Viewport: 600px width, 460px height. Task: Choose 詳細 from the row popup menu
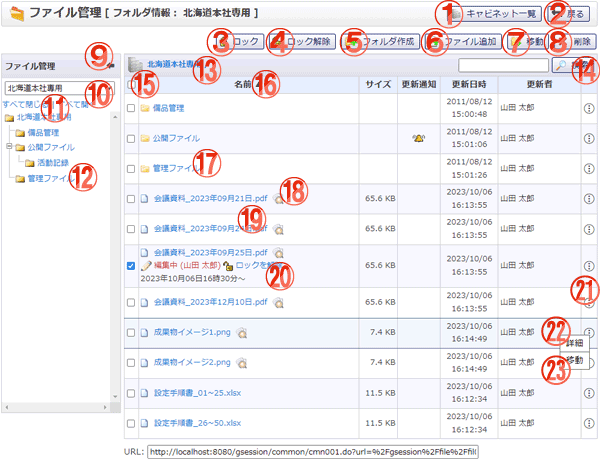574,343
